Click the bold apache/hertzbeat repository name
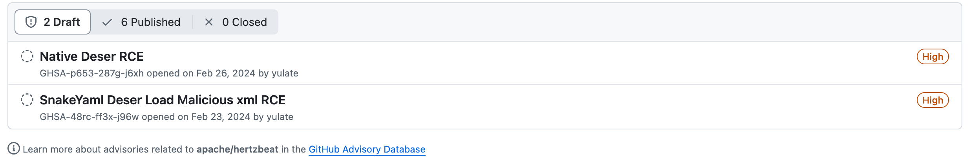Image resolution: width=980 pixels, height=160 pixels. [x=237, y=149]
